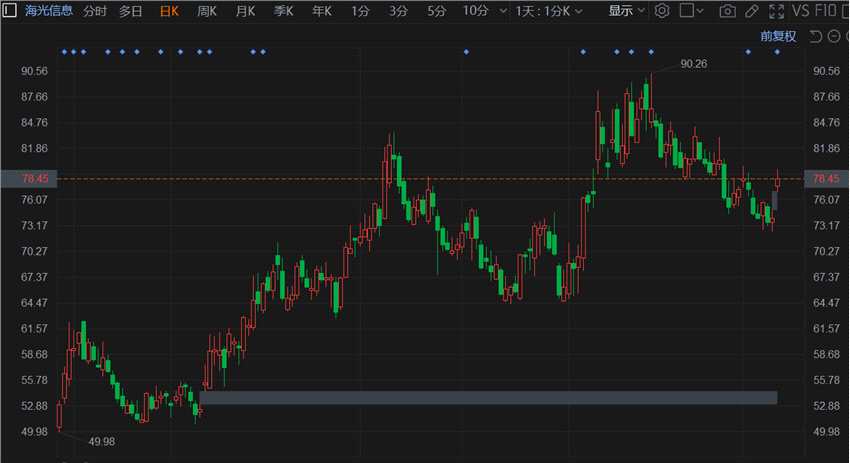Switch to 3分 minute chart
850x463 pixels.
coord(398,11)
